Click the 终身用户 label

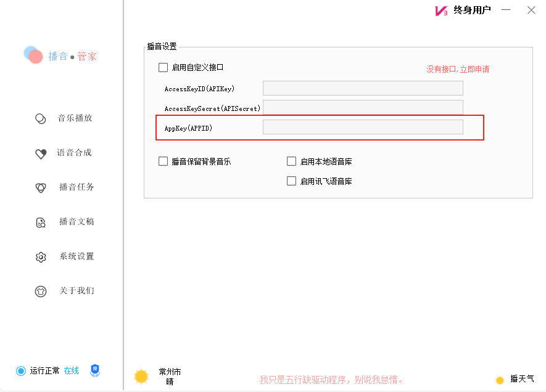(x=472, y=10)
